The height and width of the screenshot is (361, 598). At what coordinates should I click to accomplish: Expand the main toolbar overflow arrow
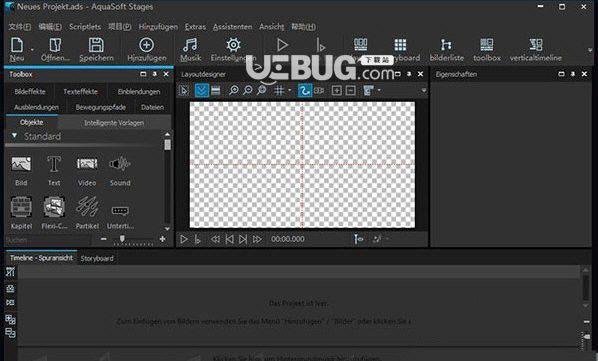(x=590, y=50)
